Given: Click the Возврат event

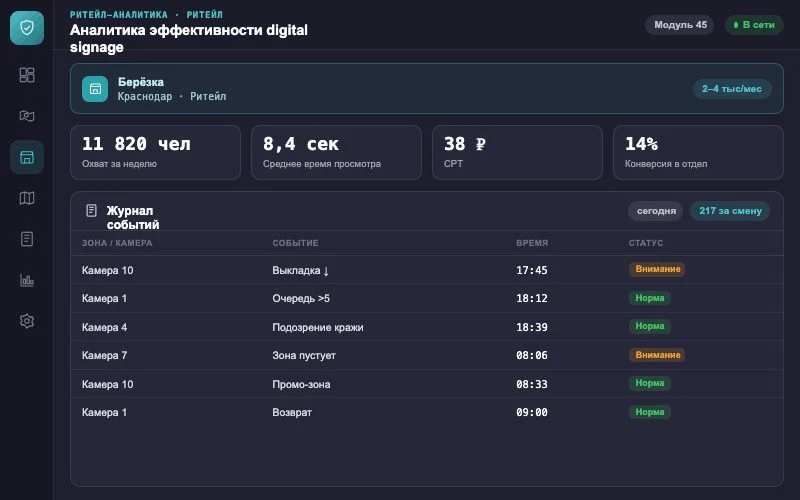Looking at the screenshot, I should click(x=292, y=413).
